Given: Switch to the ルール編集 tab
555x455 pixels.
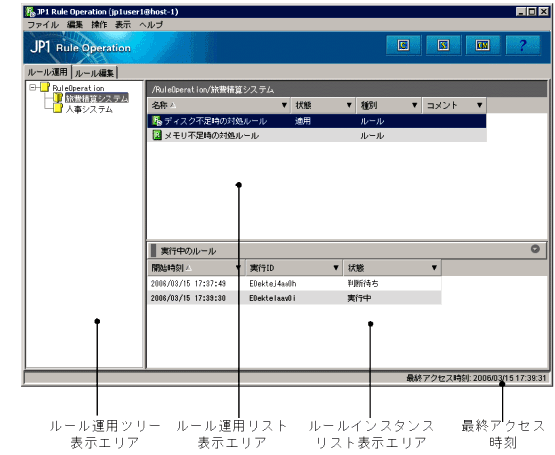Looking at the screenshot, I should [x=95, y=73].
